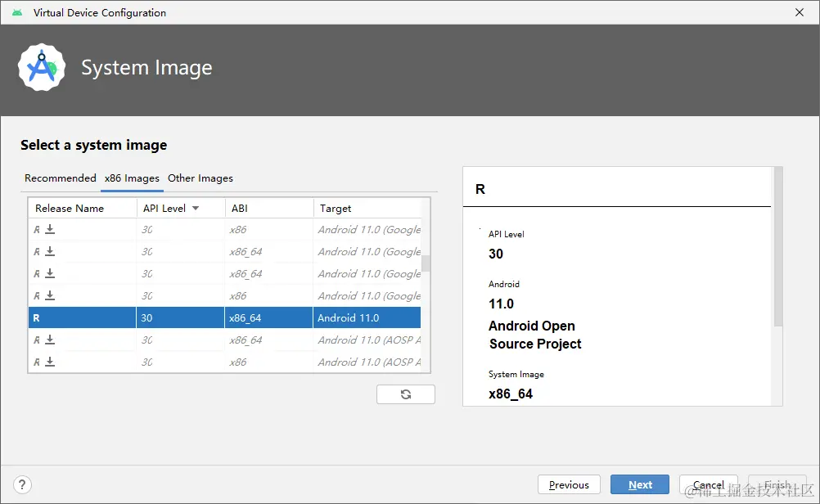The height and width of the screenshot is (504, 820).
Task: Refresh the system image list
Action: click(406, 394)
